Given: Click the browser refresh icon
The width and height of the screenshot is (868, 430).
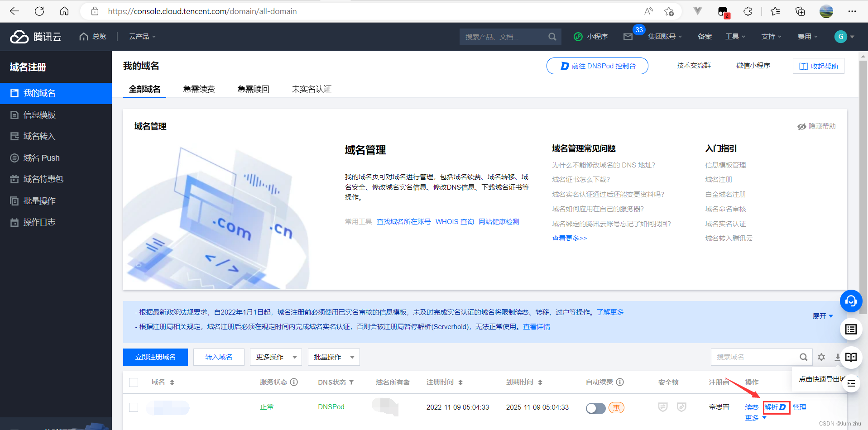Looking at the screenshot, I should click(39, 11).
